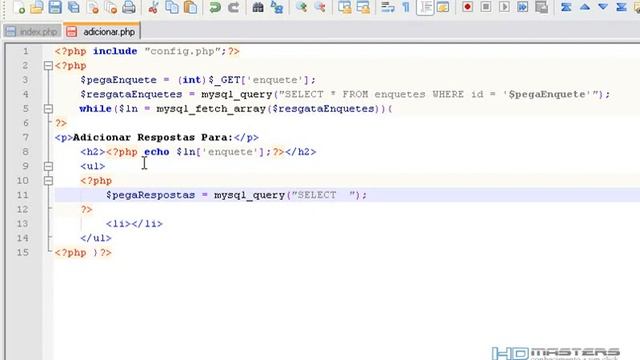Open Find with the binoculars icon
Screen dimensions: 640x360
point(258,7)
